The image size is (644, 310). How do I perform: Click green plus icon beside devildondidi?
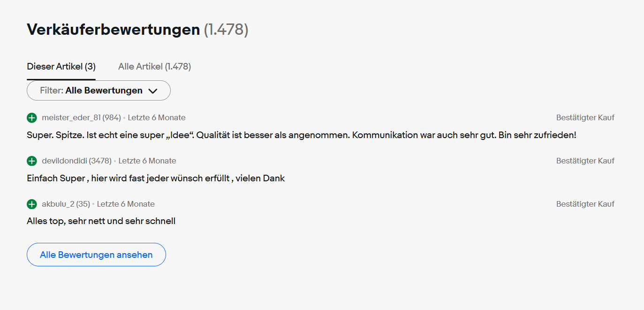point(32,161)
